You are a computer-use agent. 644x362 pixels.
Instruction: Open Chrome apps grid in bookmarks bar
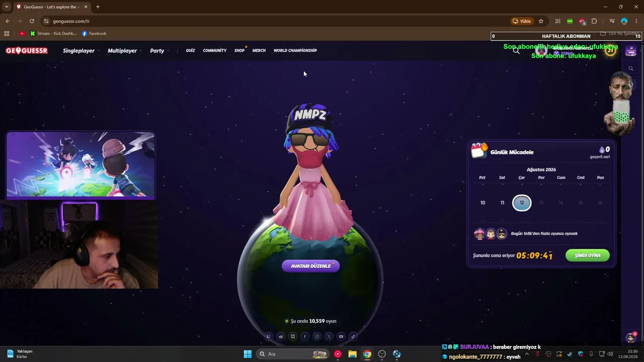[7, 34]
